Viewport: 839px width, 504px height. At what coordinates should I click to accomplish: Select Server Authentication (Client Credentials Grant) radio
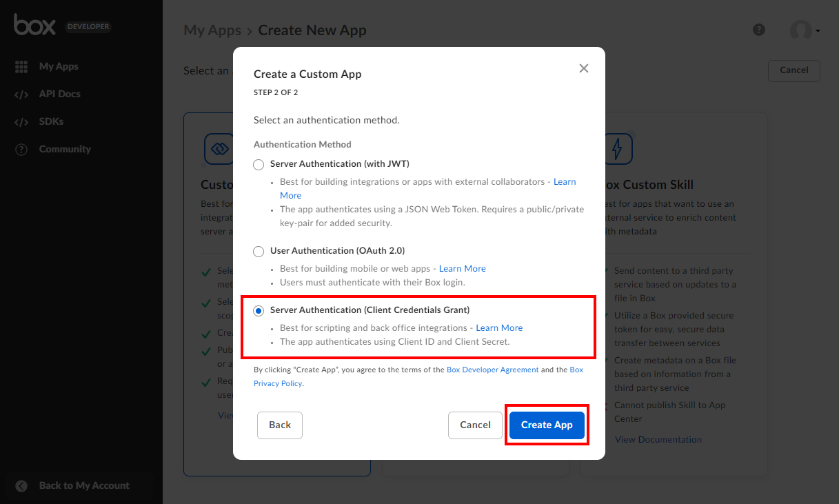[x=259, y=311]
